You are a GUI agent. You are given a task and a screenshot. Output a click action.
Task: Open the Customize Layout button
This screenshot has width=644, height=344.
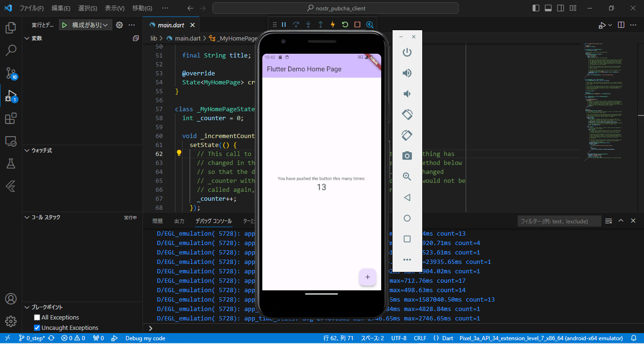click(573, 8)
